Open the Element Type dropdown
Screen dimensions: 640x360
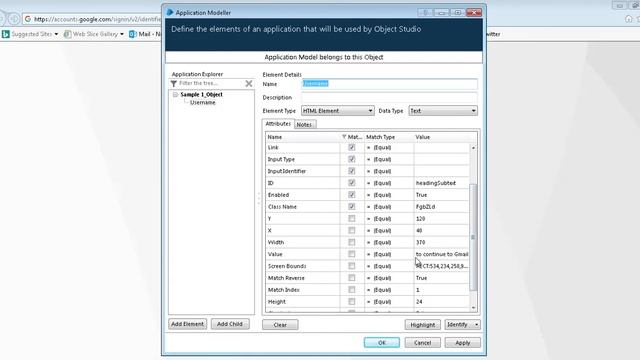(338, 111)
